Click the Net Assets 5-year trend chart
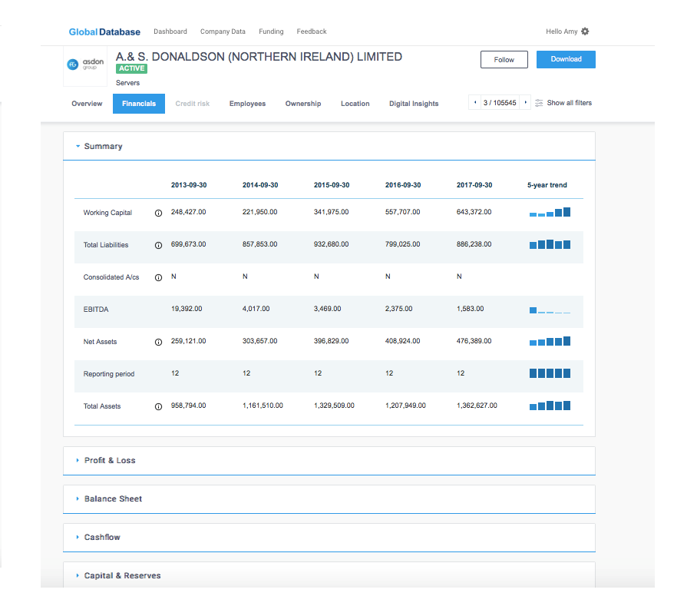This screenshot has height=616, width=697. pyautogui.click(x=550, y=341)
